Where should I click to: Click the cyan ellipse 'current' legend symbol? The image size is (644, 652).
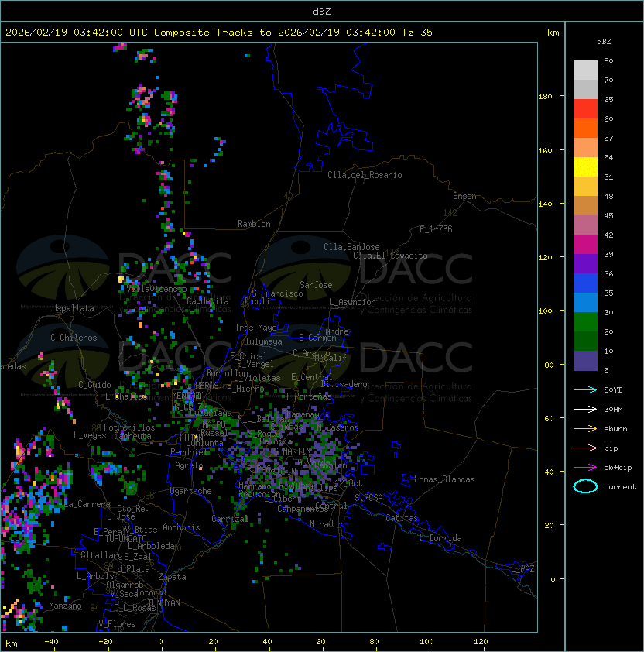(x=585, y=486)
